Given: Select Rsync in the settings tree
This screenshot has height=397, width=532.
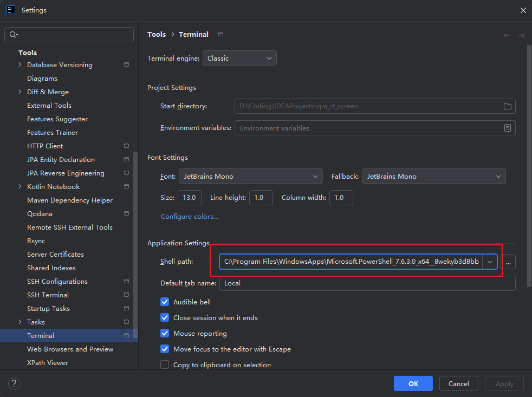Looking at the screenshot, I should (36, 241).
